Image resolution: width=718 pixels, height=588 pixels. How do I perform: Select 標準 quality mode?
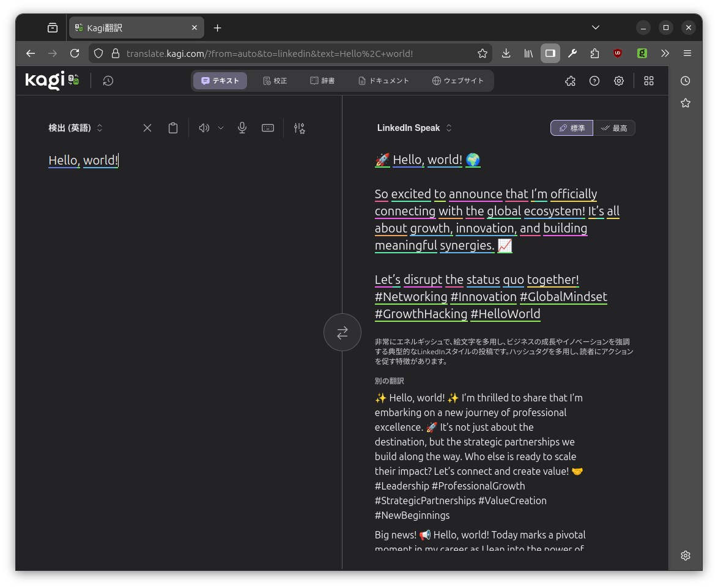(x=572, y=128)
